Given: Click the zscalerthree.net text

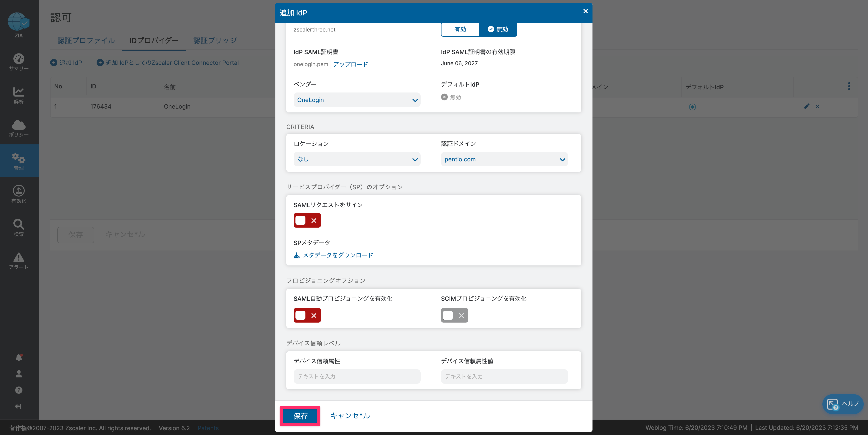Looking at the screenshot, I should click(x=314, y=30).
